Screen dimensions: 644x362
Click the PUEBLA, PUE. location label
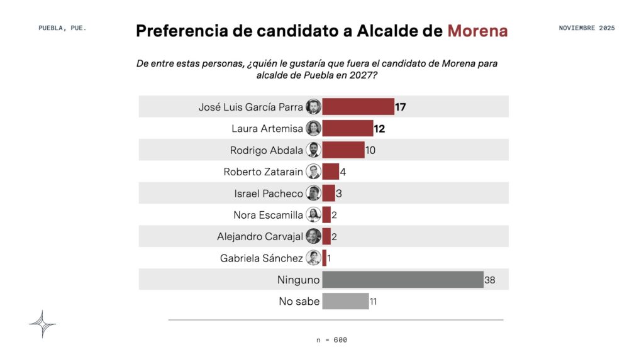pos(62,28)
